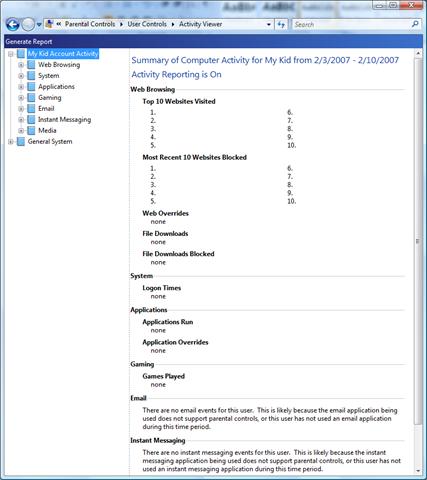The width and height of the screenshot is (427, 480).
Task: Select Email in the activity tree
Action: pyautogui.click(x=46, y=109)
